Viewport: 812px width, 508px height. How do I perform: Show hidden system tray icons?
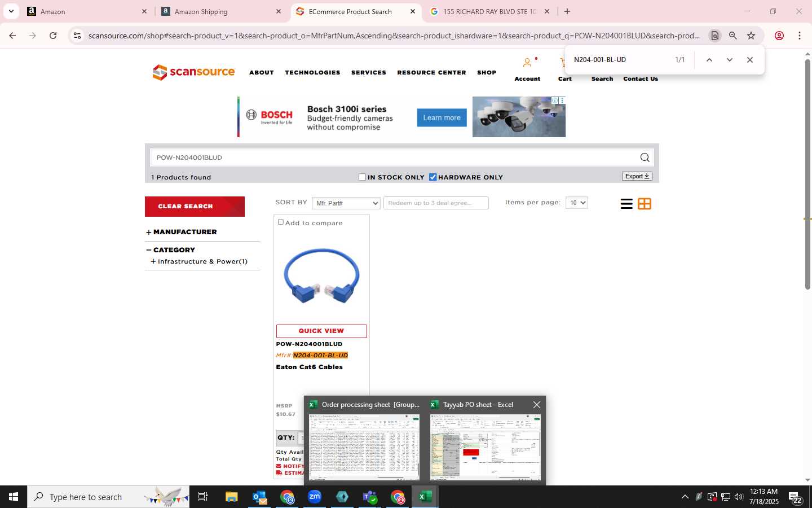click(x=685, y=497)
